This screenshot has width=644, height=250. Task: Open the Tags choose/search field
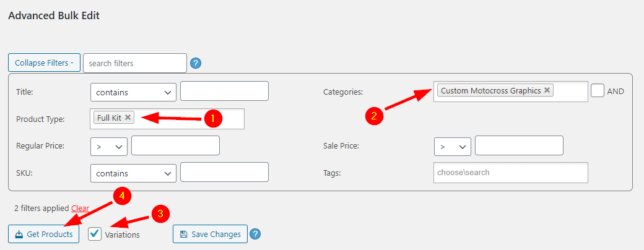coord(510,173)
